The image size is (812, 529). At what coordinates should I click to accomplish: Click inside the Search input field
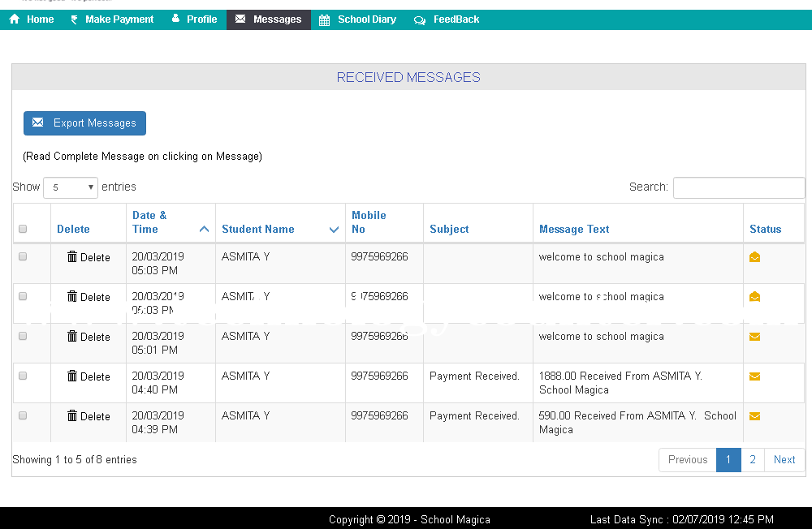tap(739, 187)
